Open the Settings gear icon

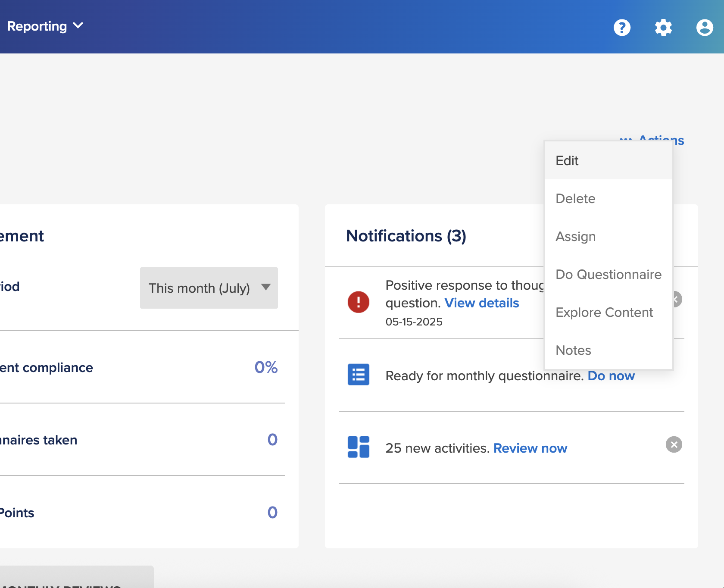click(663, 28)
